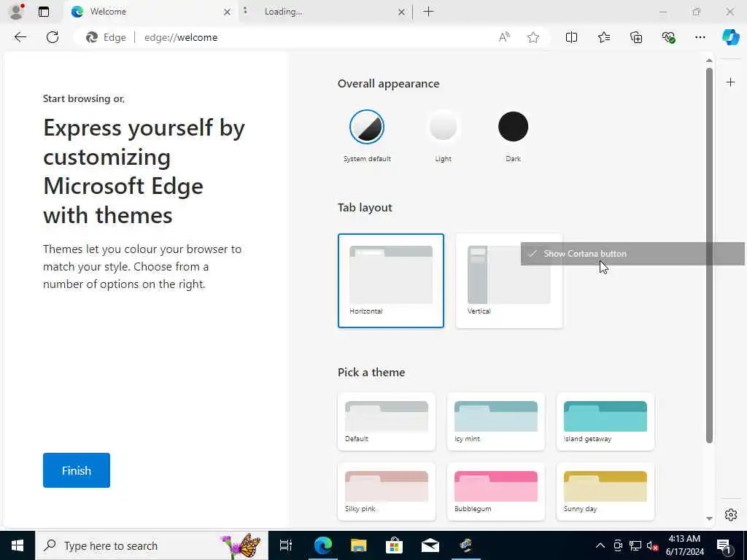
Task: Click the taskbar search box
Action: (x=152, y=545)
